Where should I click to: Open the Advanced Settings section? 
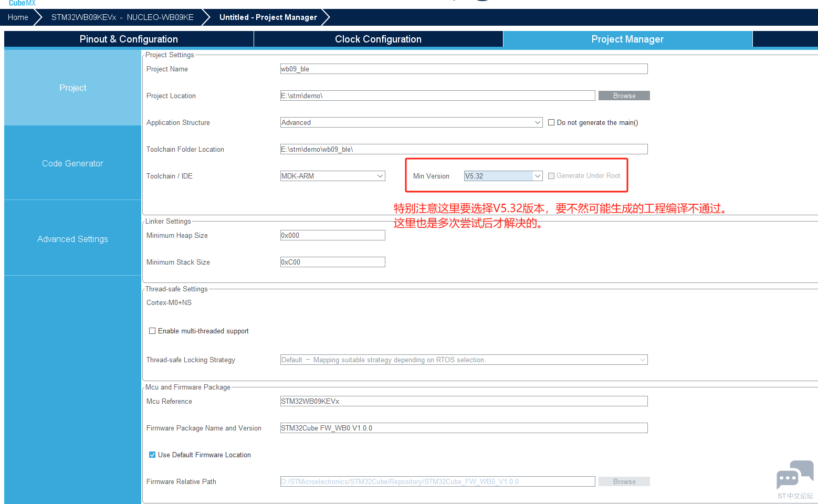72,239
